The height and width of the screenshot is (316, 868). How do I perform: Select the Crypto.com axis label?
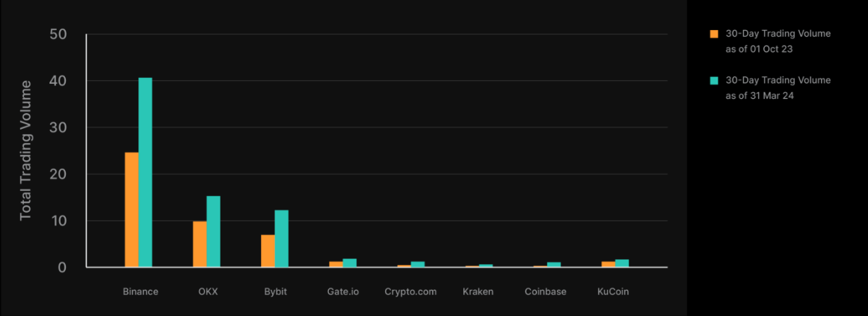410,291
